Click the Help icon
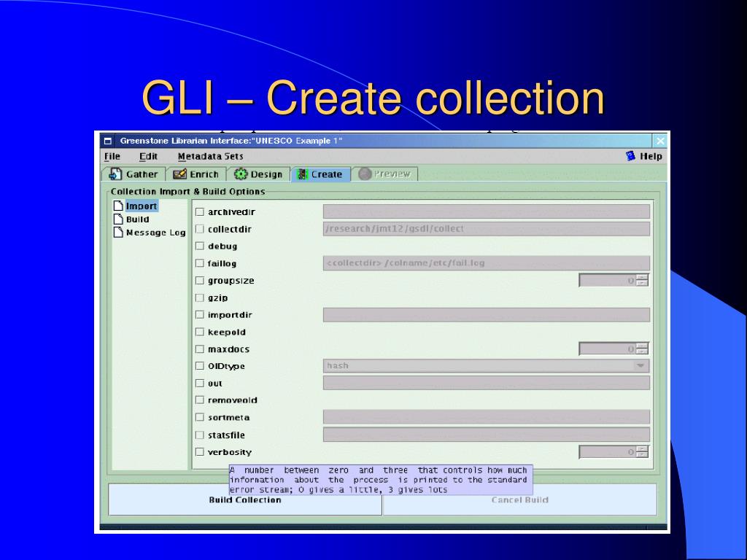The height and width of the screenshot is (560, 747). pos(630,156)
